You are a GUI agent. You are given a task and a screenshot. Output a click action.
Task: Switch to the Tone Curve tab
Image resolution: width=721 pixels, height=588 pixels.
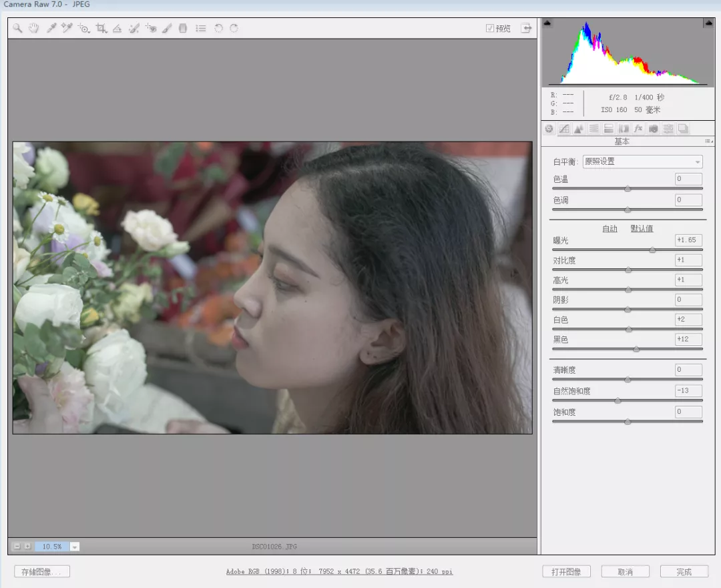564,129
